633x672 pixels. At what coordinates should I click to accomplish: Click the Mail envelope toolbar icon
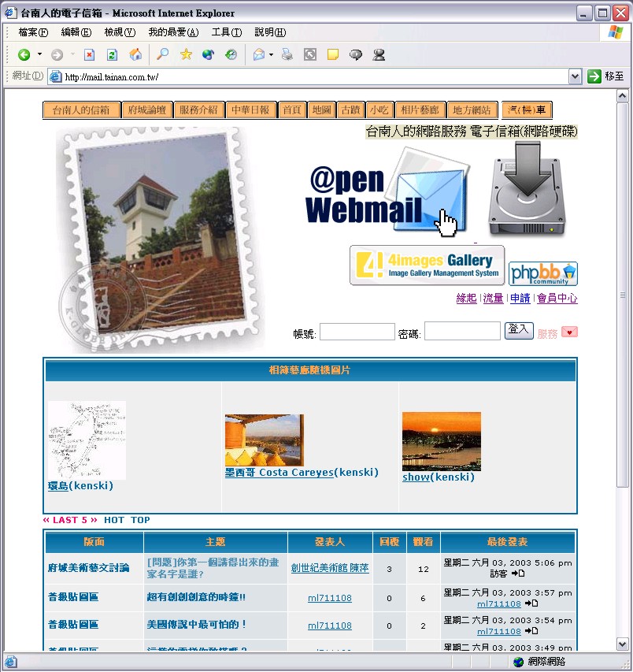[259, 55]
